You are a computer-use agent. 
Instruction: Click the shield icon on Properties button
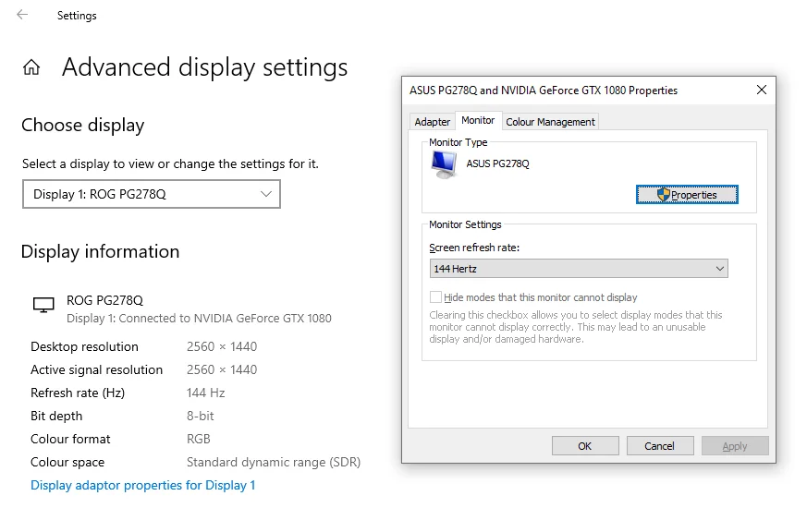[x=664, y=195]
